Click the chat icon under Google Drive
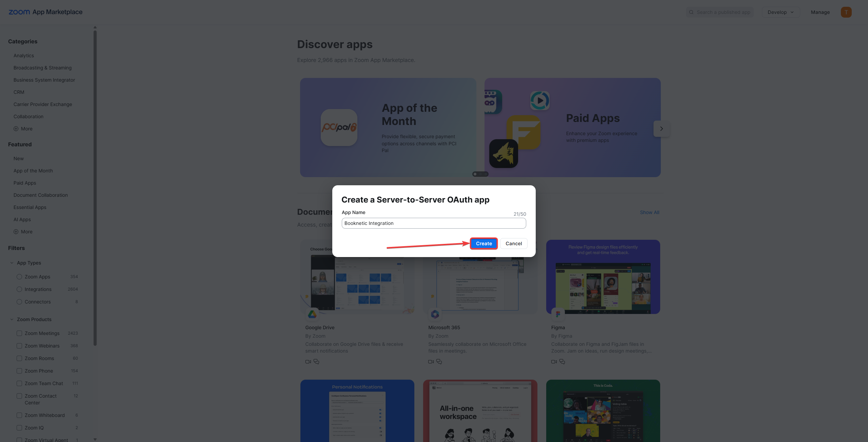The width and height of the screenshot is (868, 442). (x=316, y=362)
